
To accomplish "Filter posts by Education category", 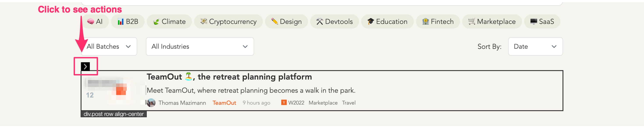I will pos(387,22).
